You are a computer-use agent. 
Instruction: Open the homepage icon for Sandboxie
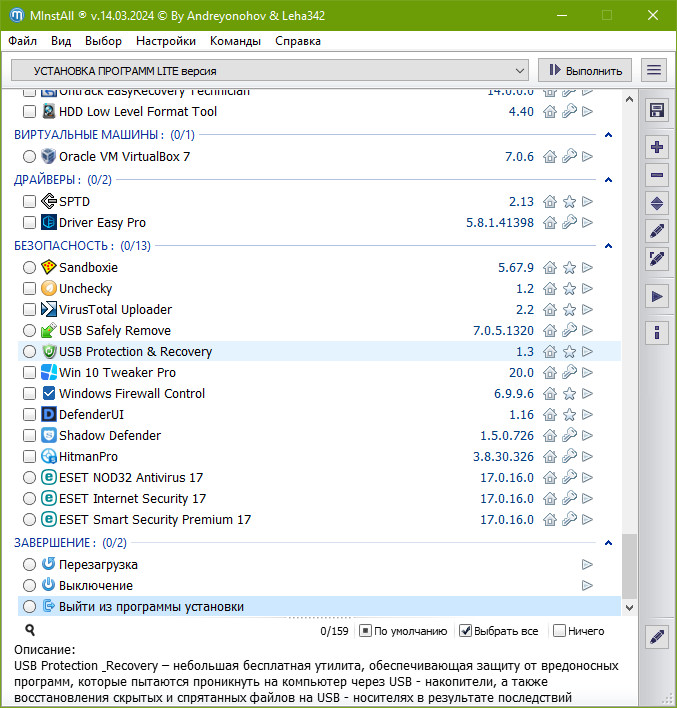tap(550, 268)
